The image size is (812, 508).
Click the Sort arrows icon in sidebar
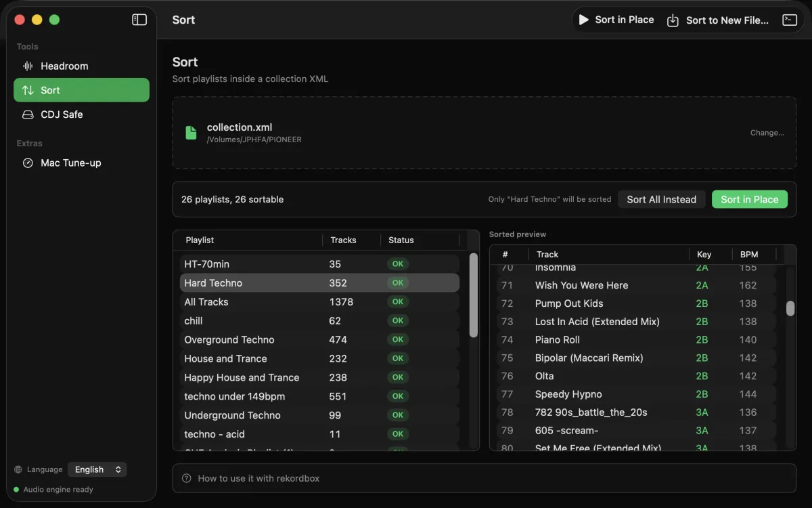(28, 90)
